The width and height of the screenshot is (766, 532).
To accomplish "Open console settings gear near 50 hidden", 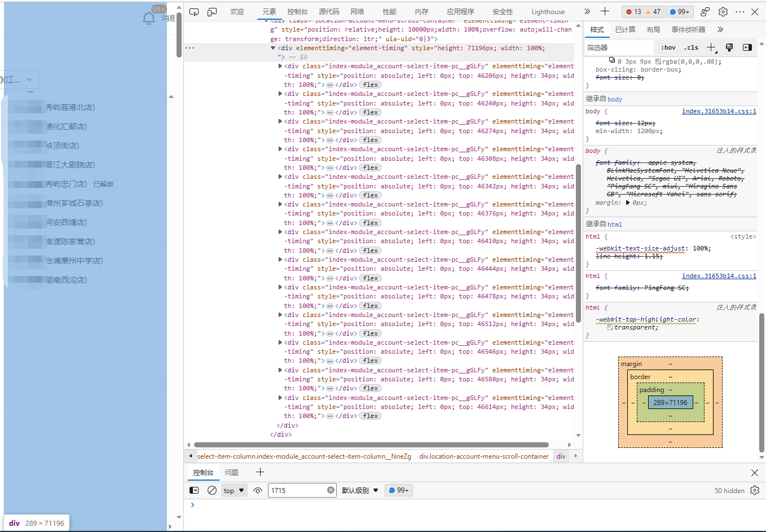I will pyautogui.click(x=755, y=490).
